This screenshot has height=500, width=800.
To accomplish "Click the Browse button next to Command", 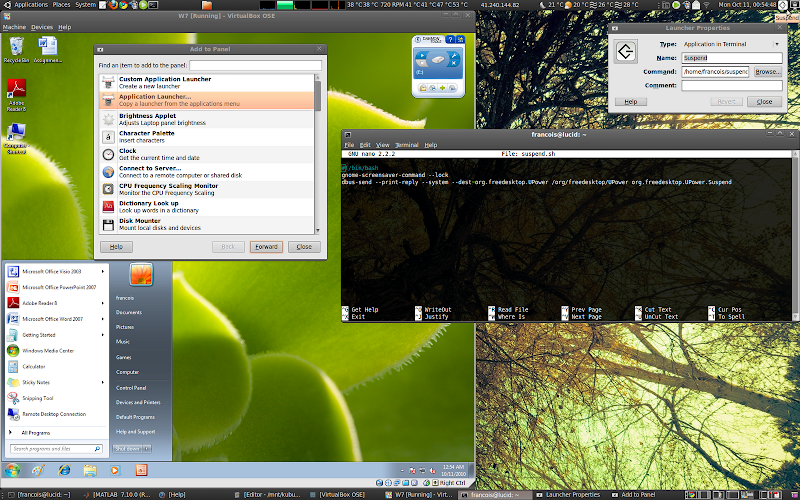I will [767, 72].
